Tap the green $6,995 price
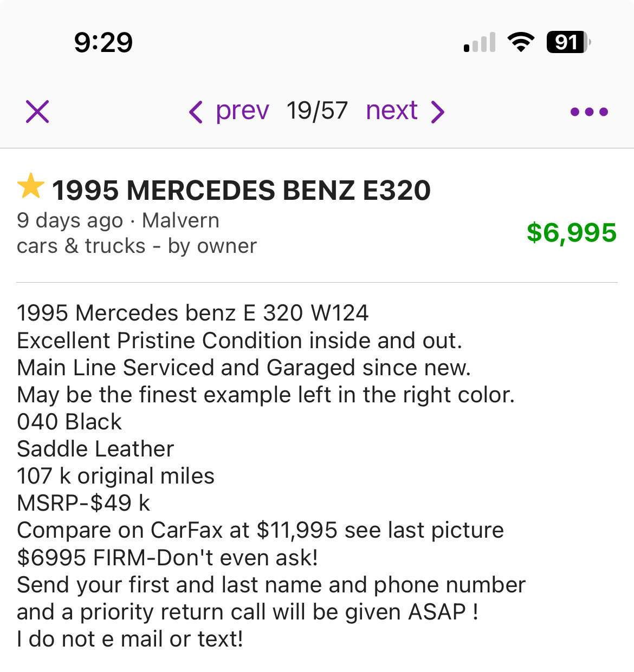 coord(571,233)
